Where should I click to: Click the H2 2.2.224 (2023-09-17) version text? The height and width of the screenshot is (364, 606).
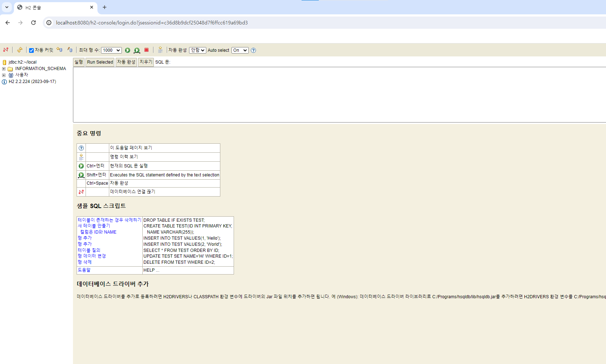pos(32,82)
